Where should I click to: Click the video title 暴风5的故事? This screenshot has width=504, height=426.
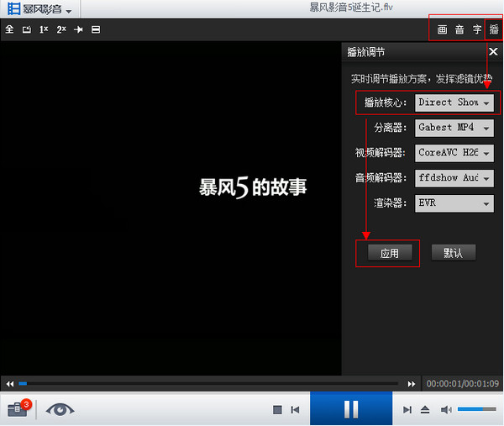click(253, 187)
